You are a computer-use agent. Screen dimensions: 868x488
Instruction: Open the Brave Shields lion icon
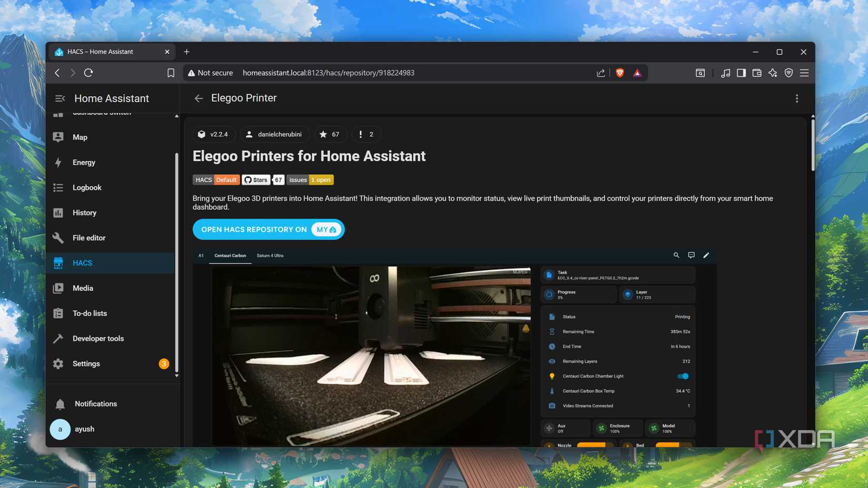pyautogui.click(x=620, y=73)
